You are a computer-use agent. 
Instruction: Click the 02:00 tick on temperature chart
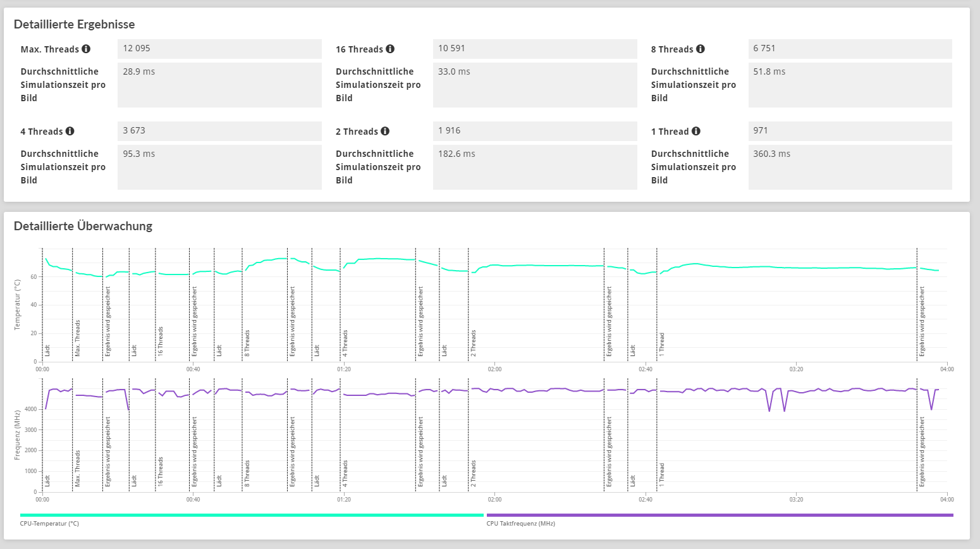coord(494,369)
